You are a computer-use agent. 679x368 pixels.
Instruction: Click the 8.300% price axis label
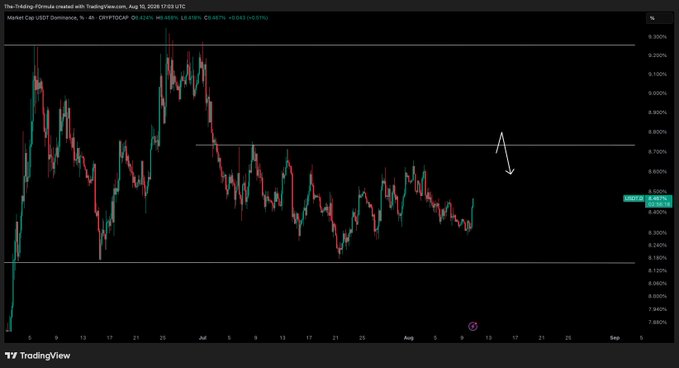point(657,233)
